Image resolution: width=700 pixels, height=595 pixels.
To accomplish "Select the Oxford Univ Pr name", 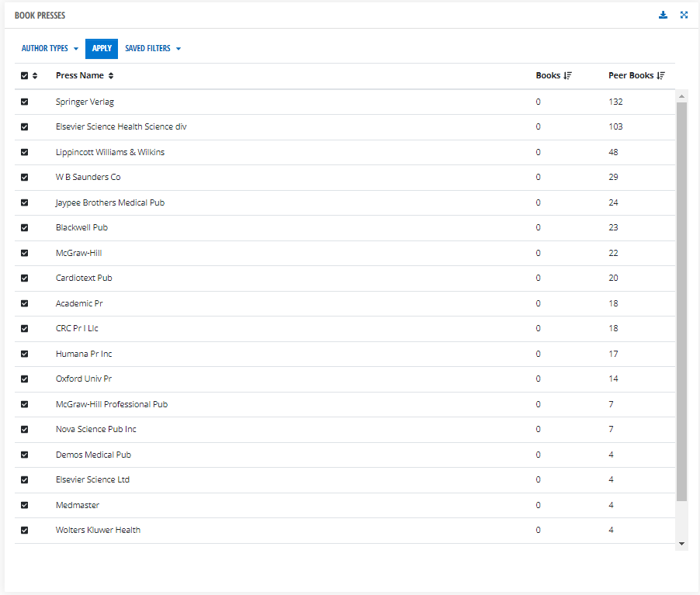I will (84, 379).
